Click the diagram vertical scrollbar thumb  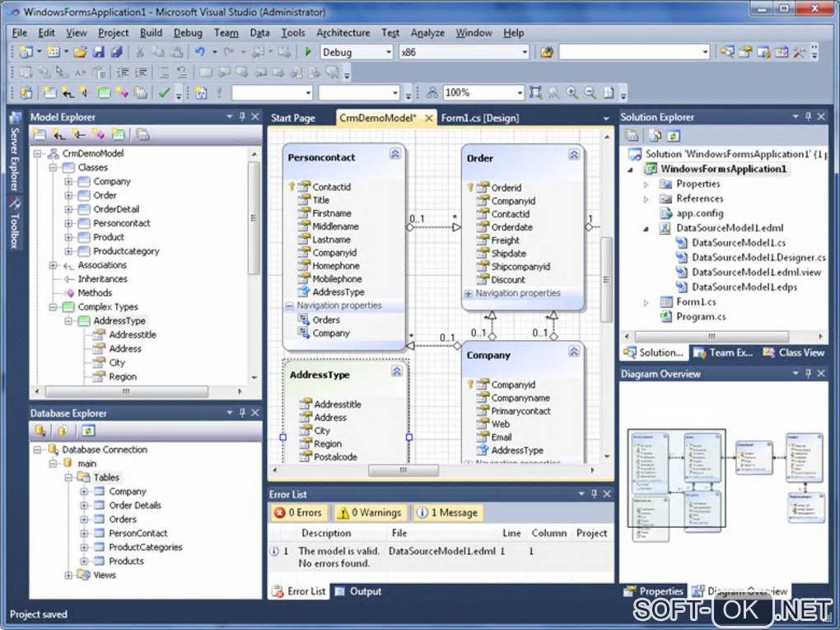tap(606, 279)
